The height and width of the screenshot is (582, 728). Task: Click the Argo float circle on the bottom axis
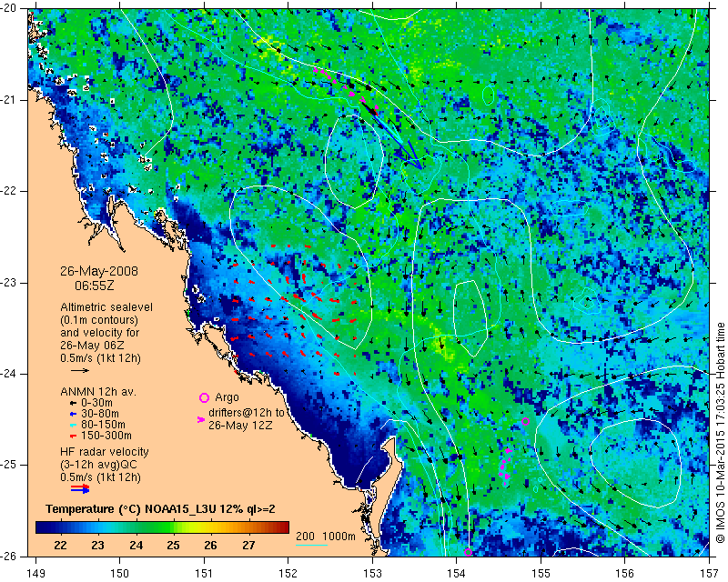(468, 552)
